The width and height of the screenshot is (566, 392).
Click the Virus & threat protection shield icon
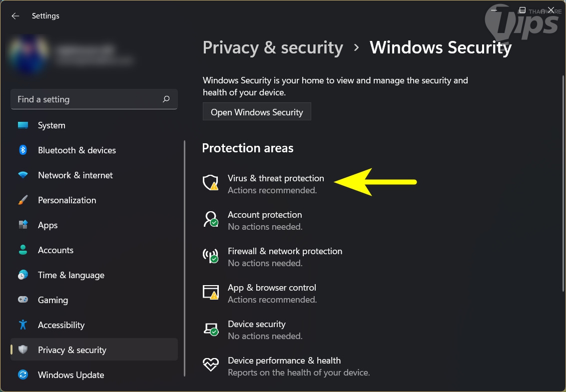click(210, 183)
